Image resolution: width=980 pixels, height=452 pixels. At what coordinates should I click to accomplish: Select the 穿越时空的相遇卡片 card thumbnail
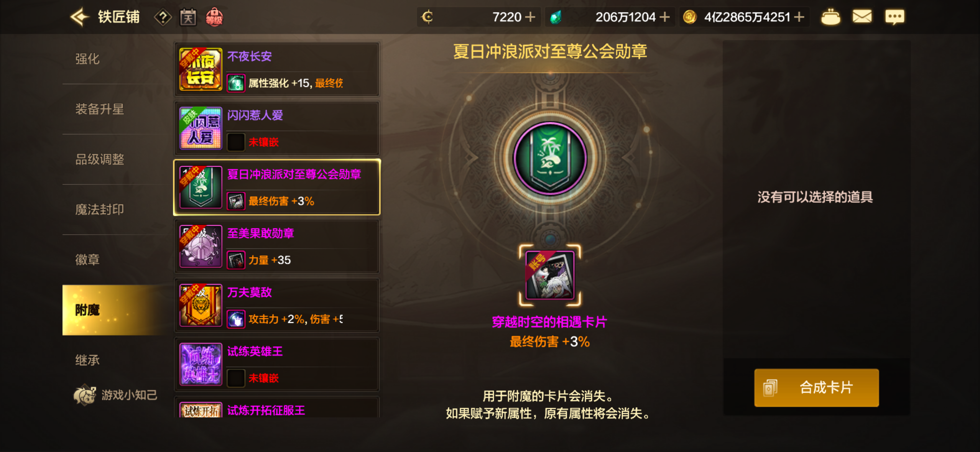550,275
